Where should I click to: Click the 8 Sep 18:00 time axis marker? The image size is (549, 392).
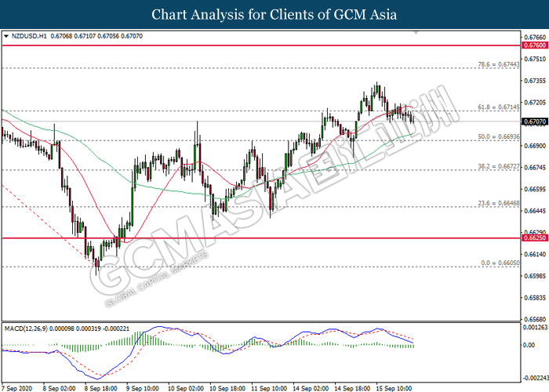tap(101, 389)
